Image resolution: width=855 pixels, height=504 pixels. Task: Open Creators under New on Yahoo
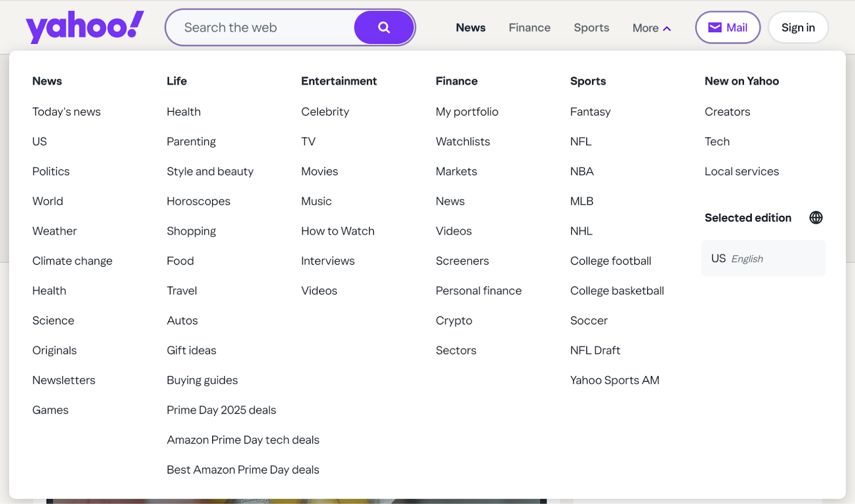[x=727, y=112]
